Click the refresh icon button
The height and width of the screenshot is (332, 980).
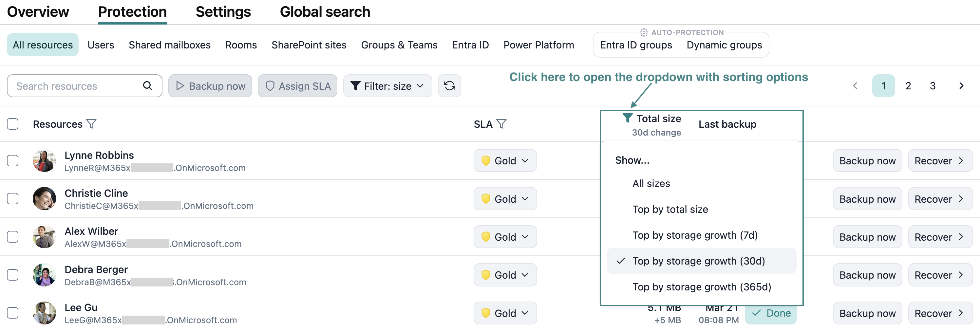coord(449,86)
